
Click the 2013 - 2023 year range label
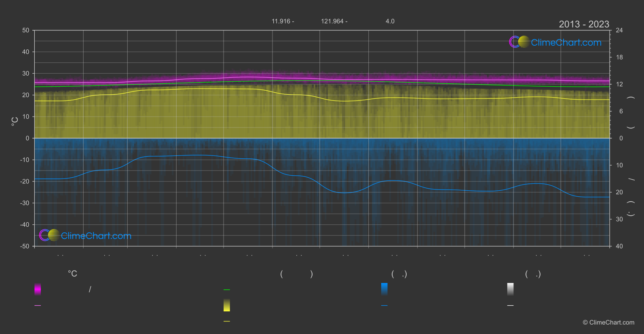coord(584,24)
